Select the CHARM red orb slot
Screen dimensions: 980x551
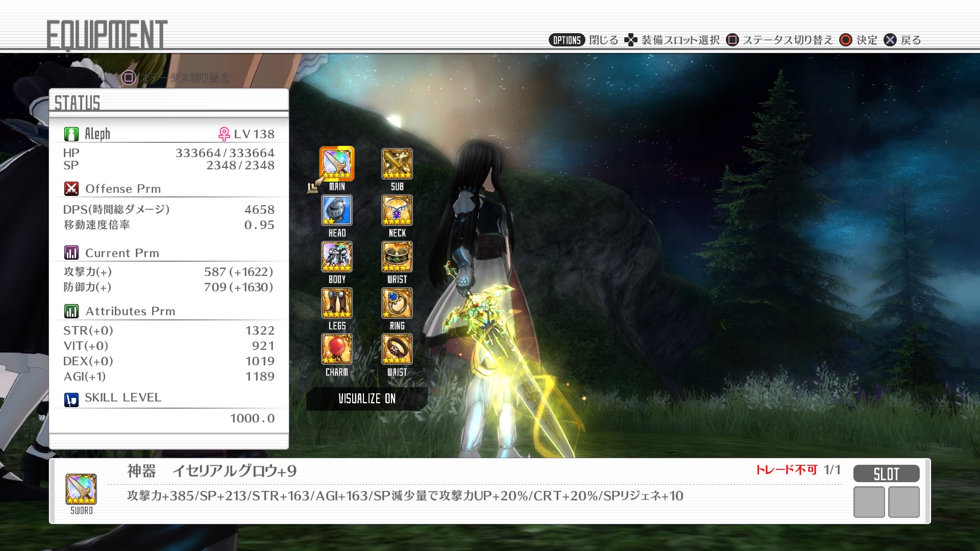337,349
